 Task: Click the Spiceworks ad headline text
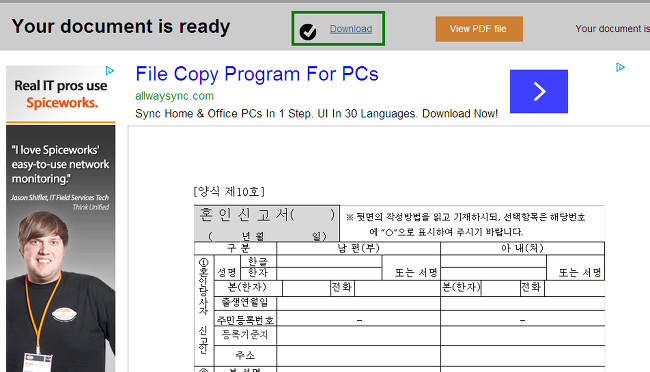click(61, 94)
